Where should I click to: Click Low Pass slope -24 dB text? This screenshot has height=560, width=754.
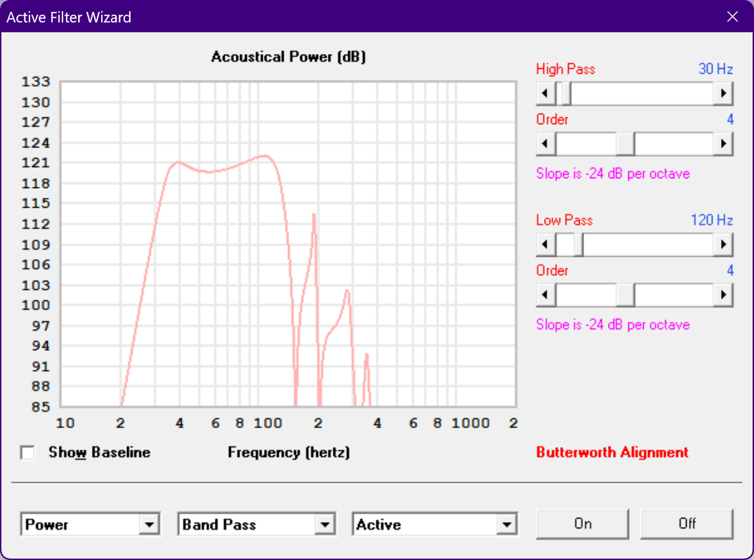[613, 324]
